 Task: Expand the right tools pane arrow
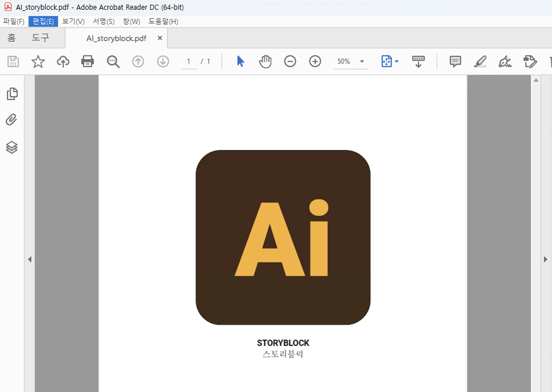point(545,259)
